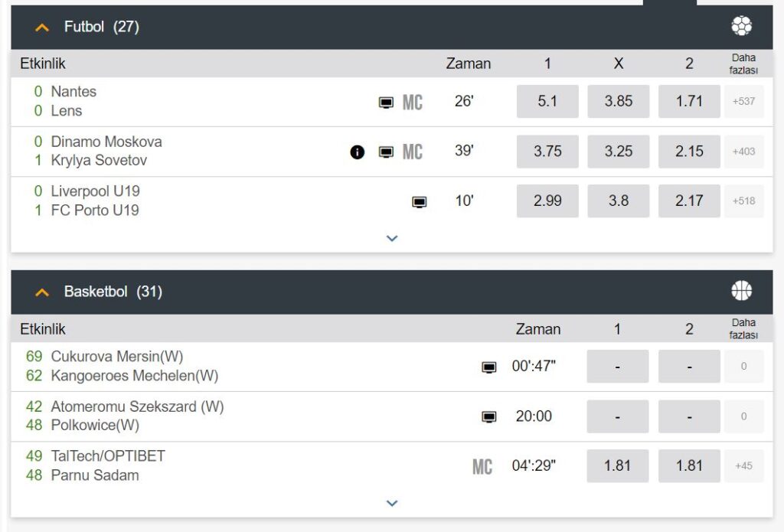
Task: Expand more basketball matches via down chevron
Action: pyautogui.click(x=391, y=503)
